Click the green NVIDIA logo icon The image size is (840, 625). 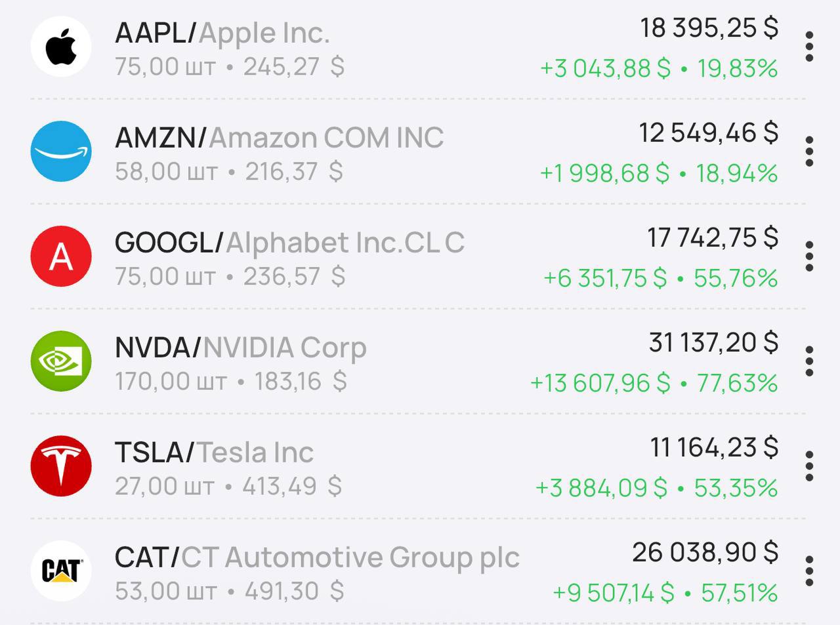coord(61,361)
